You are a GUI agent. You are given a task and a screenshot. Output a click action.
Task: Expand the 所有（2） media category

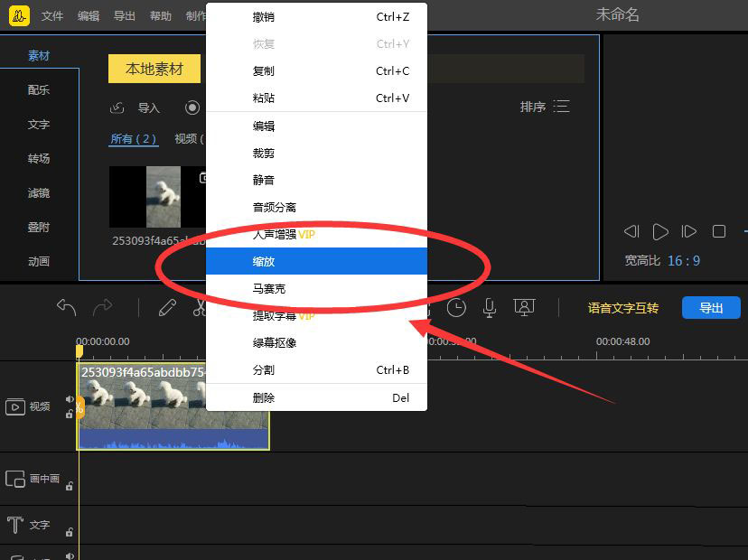134,138
